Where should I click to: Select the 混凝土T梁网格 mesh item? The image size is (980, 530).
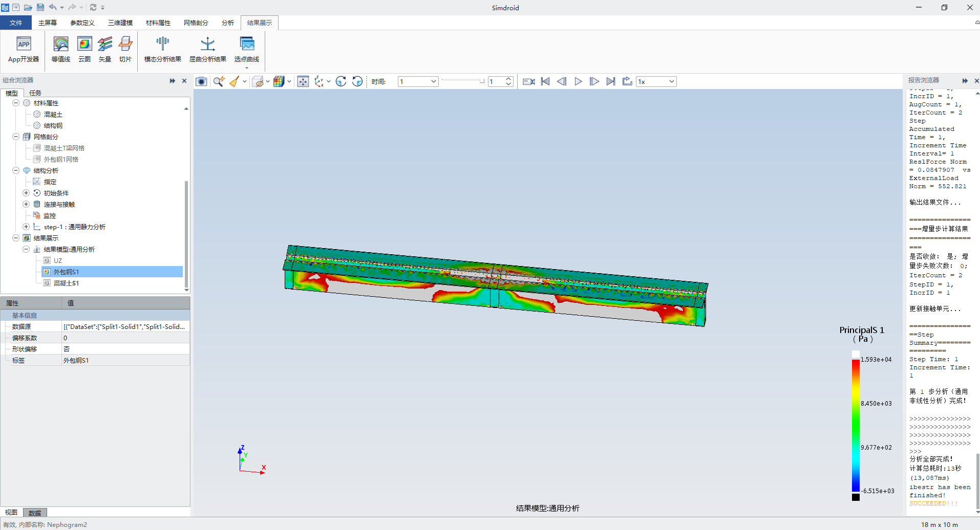coord(64,148)
